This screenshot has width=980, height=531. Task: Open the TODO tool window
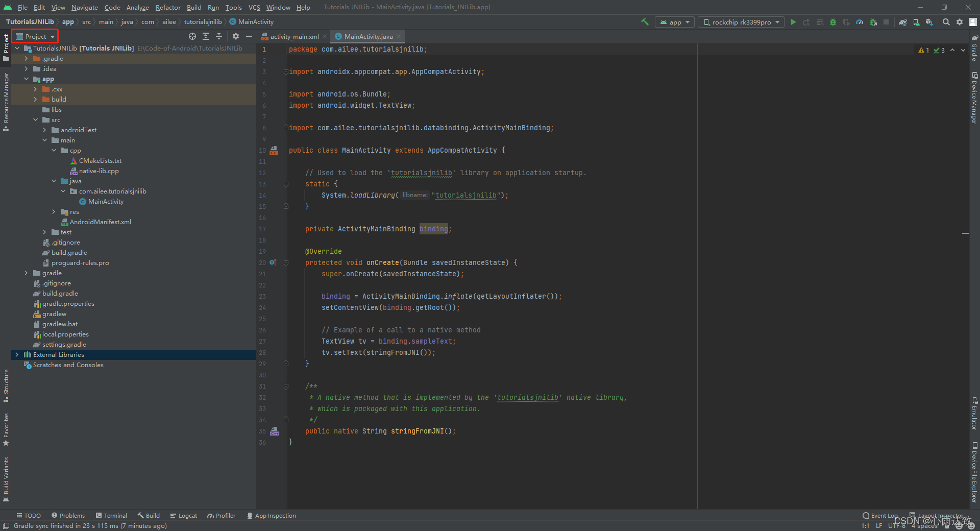click(x=29, y=516)
